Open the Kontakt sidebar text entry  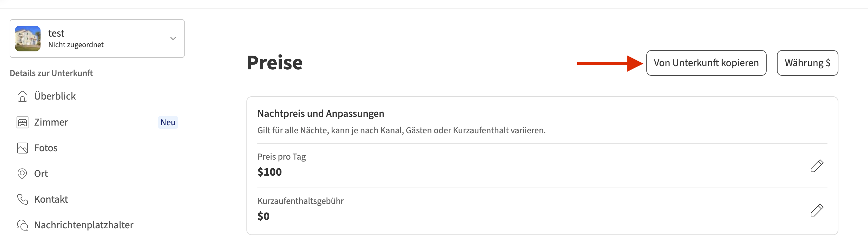click(x=51, y=199)
